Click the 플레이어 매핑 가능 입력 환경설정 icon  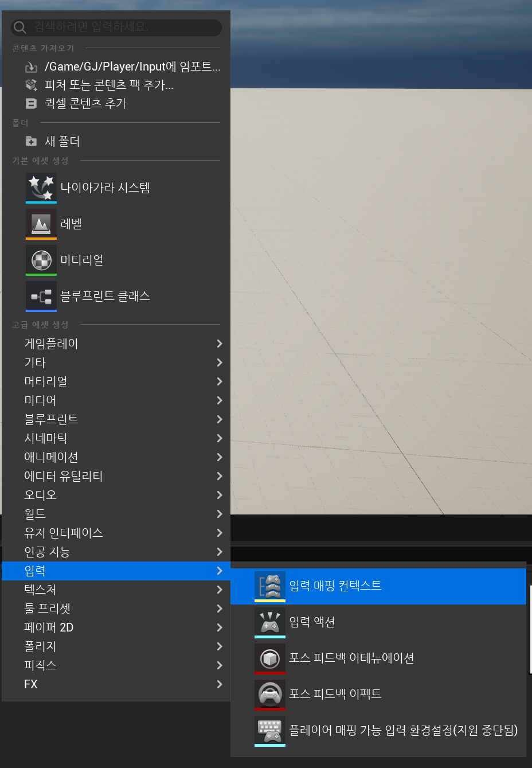[x=270, y=731]
